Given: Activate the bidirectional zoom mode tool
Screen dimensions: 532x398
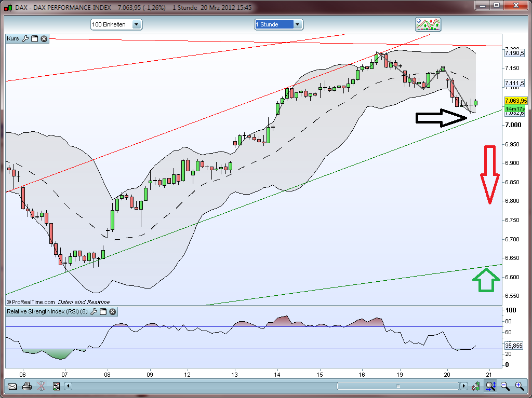Looking at the screenshot, I should pos(490,386).
